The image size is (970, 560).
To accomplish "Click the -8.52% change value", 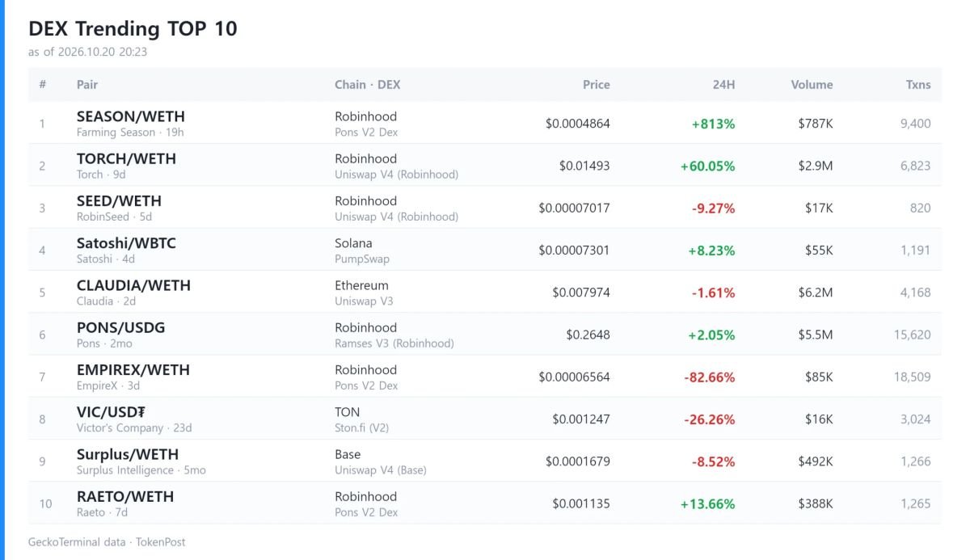I will [x=714, y=461].
